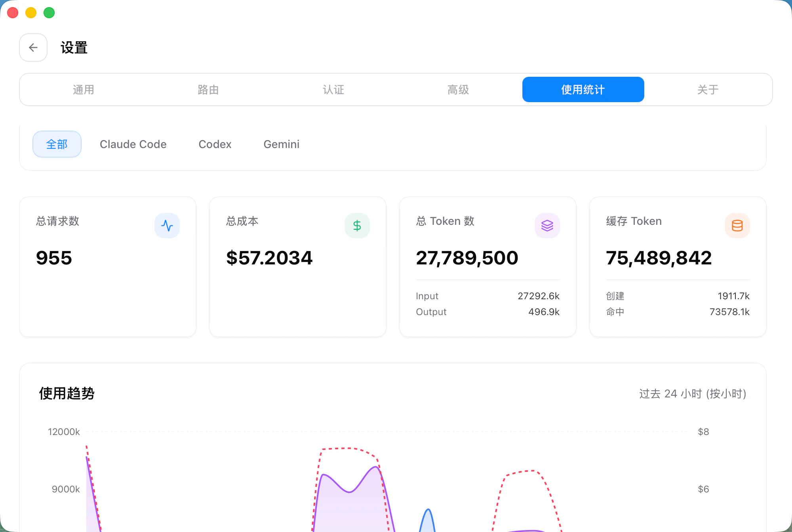Click the blue peak in usage chart
The width and height of the screenshot is (792, 532).
tap(428, 515)
